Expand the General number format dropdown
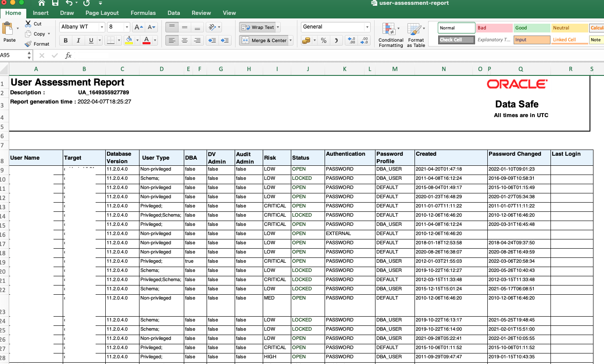Screen dimensions: 604x364 [x=367, y=27]
